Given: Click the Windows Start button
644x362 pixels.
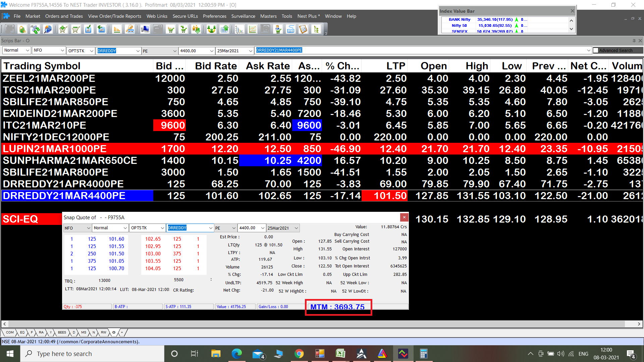Looking at the screenshot, I should click(10, 354).
